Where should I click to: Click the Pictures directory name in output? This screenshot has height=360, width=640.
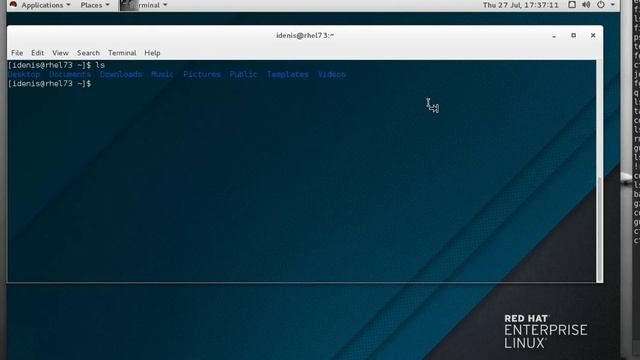(202, 75)
